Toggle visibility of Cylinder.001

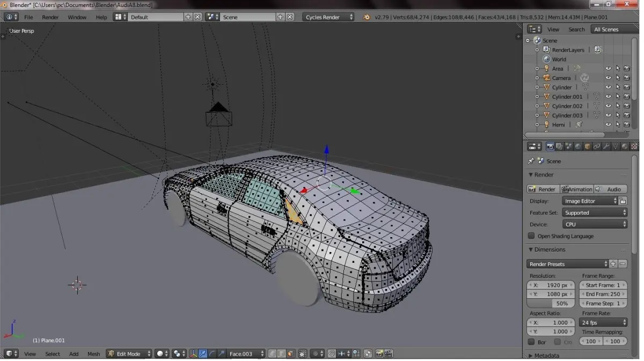(608, 97)
